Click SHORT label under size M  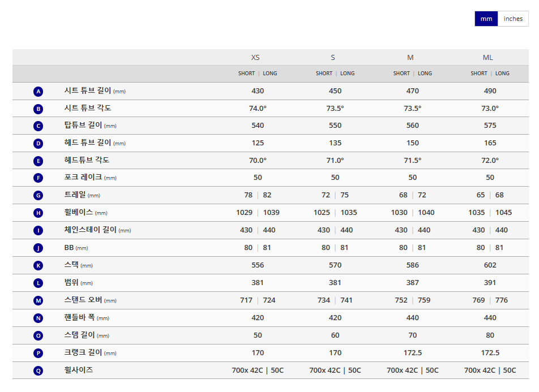(401, 74)
